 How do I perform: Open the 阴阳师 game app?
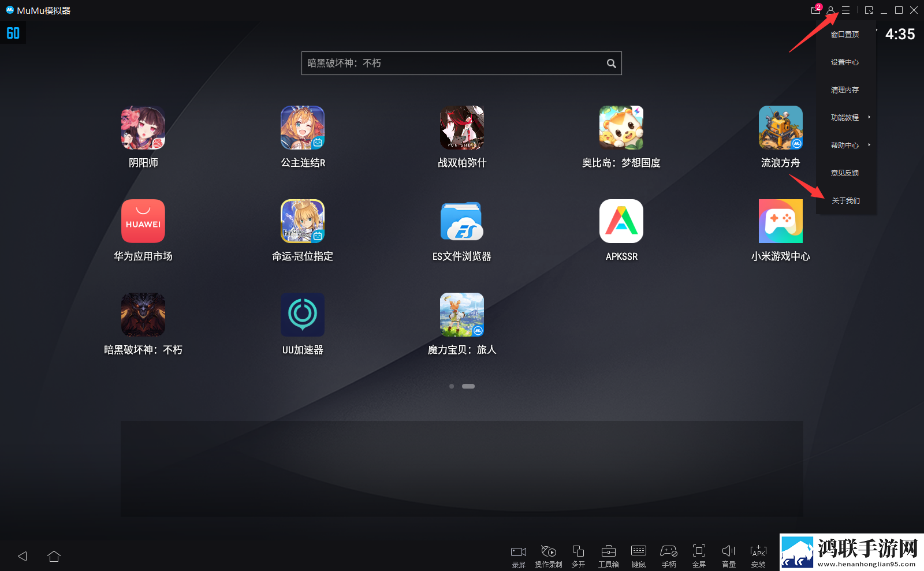(143, 128)
